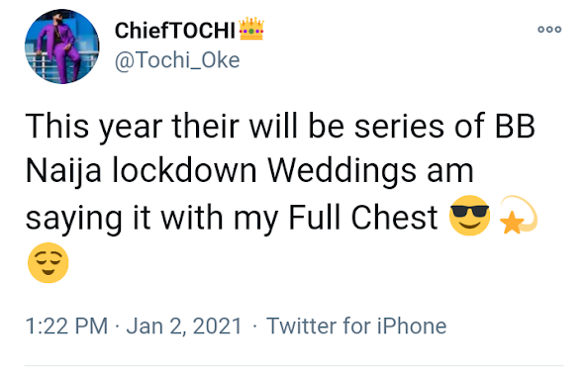588x373 pixels.
Task: Click the word Naija in the tweet
Action: point(63,172)
